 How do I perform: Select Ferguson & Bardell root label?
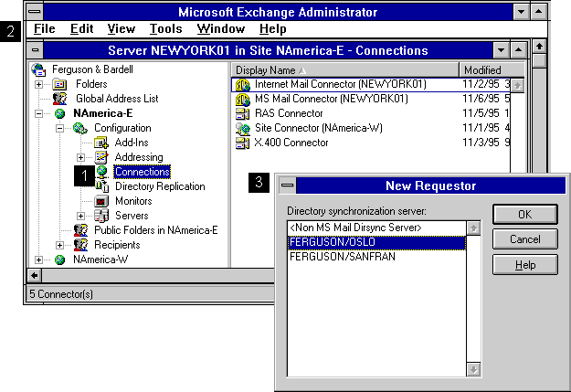(x=92, y=69)
